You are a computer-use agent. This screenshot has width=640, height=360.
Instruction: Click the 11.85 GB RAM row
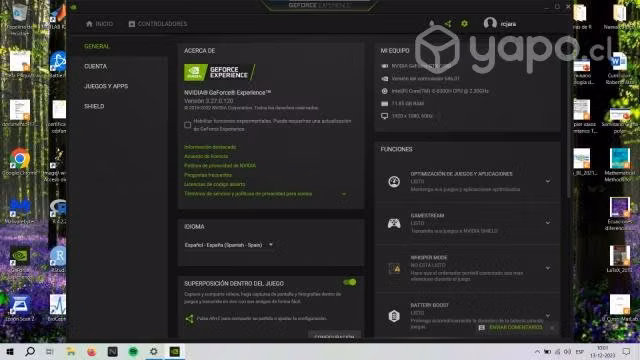coord(402,104)
